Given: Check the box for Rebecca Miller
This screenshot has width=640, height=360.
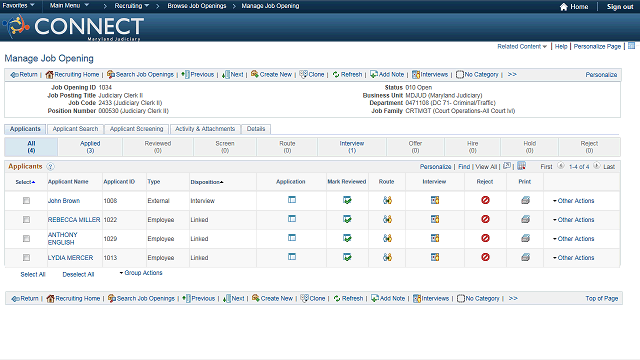Looking at the screenshot, I should click(x=27, y=220).
